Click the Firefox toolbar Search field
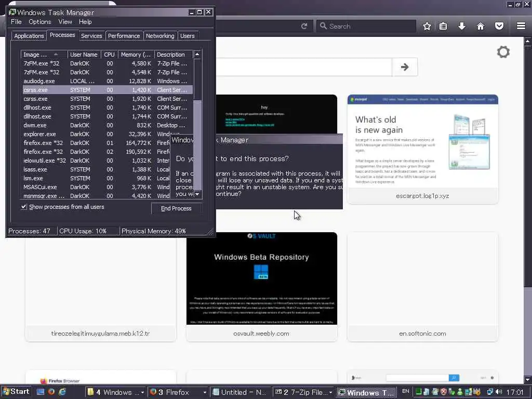 366,26
